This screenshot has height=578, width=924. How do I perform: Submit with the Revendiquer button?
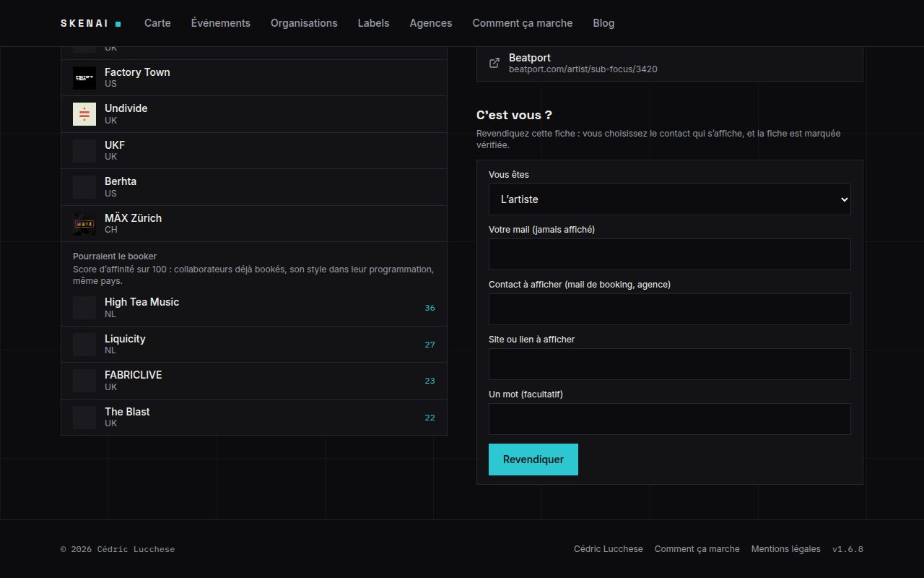coord(533,460)
